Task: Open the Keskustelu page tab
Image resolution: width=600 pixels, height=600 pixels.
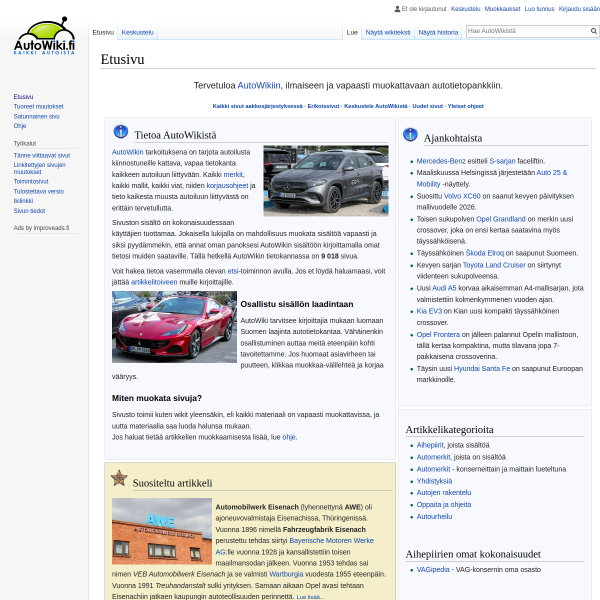Action: (137, 33)
